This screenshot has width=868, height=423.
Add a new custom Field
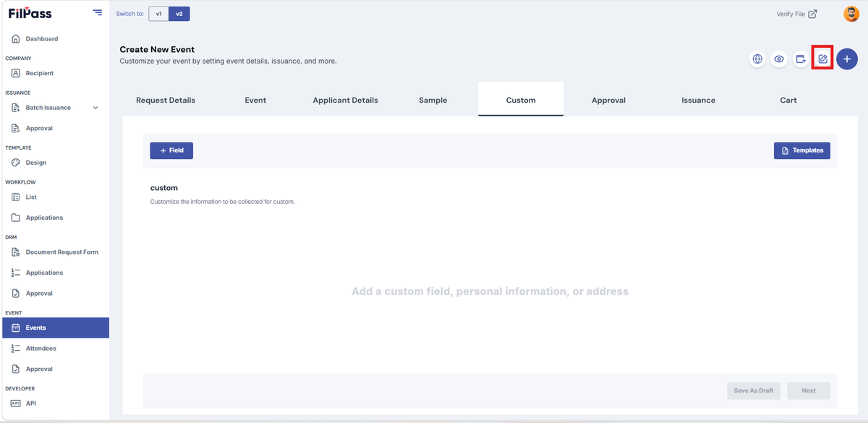tap(171, 150)
